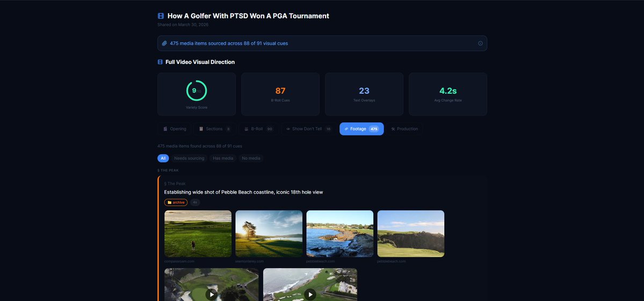
Task: Open the rocky coastline thumbnail from pebblebeach.com
Action: (x=339, y=234)
